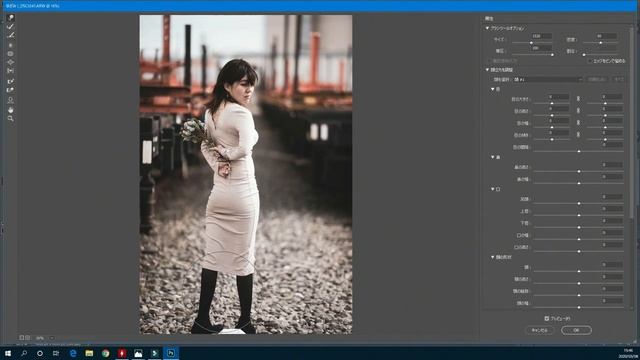Screen dimensions: 640x360
Task: Click the reset button beside face dropdown
Action: pyautogui.click(x=597, y=80)
